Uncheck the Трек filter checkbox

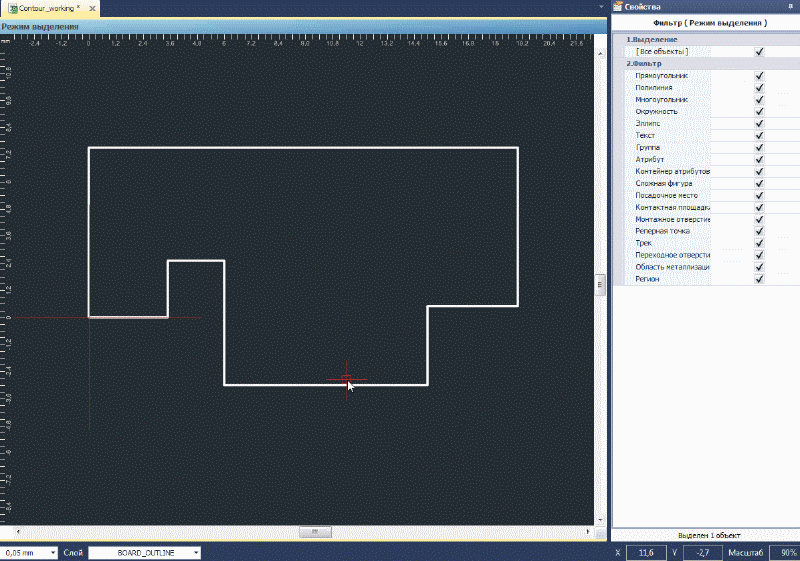pyautogui.click(x=760, y=243)
